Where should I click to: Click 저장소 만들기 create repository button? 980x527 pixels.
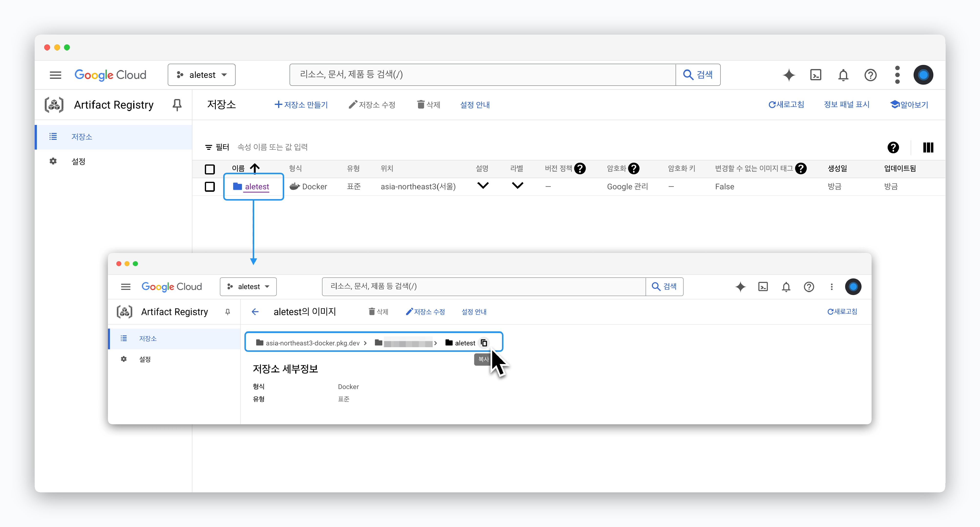pyautogui.click(x=301, y=105)
